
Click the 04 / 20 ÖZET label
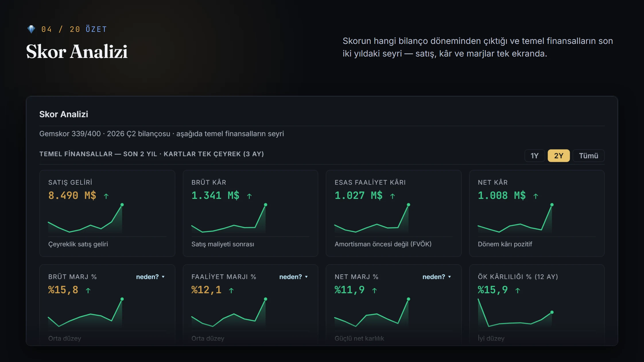point(74,29)
